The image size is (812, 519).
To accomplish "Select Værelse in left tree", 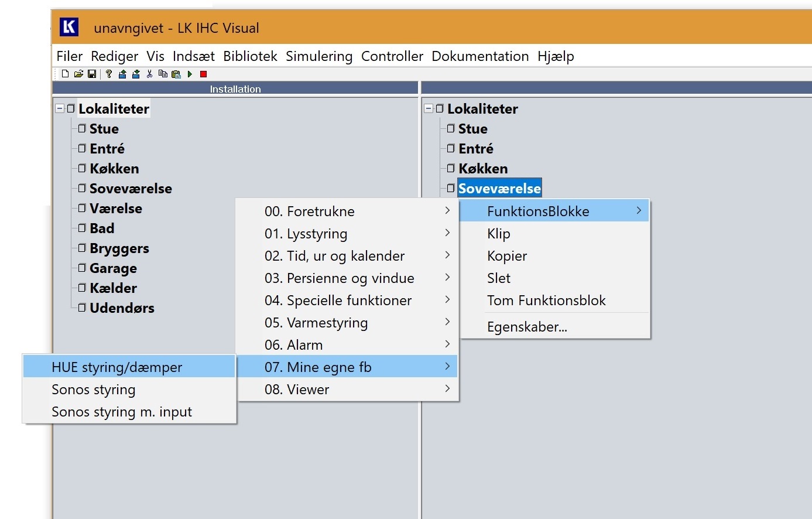I will click(x=115, y=209).
